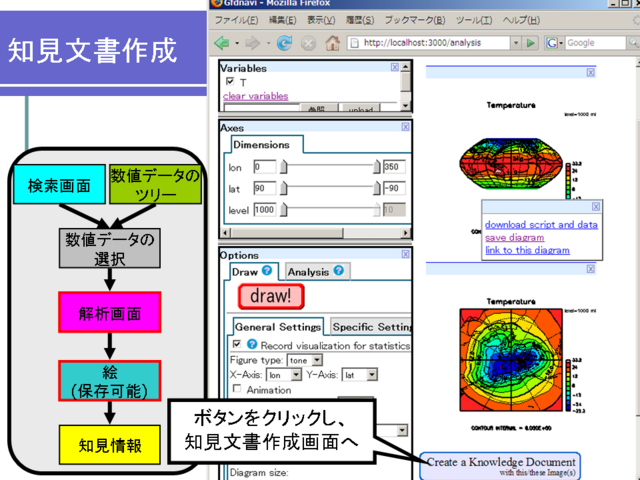
Task: Close the top Temperature diagram panel
Action: 591,73
